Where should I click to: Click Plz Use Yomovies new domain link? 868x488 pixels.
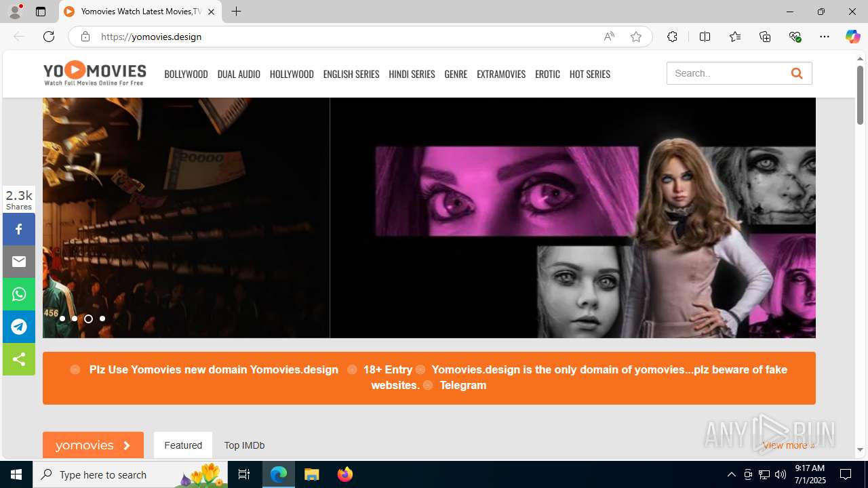[x=214, y=369]
